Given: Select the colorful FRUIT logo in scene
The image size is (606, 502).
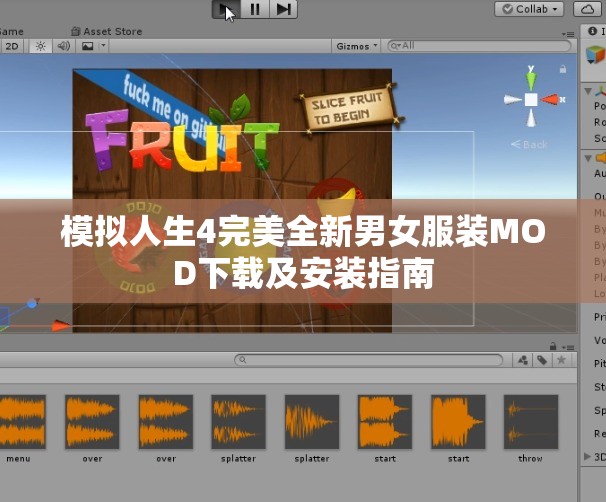Looking at the screenshot, I should tap(182, 139).
